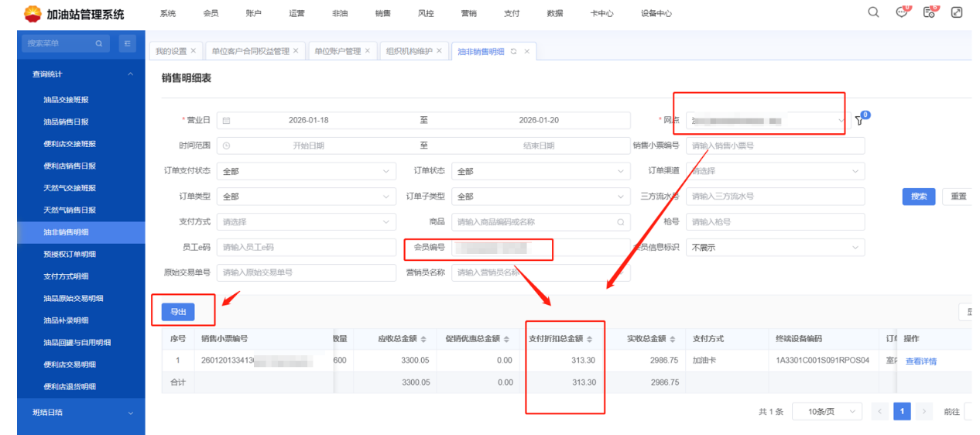Viewport: 980px width, 435px height.
Task: Click the 导出 export button
Action: pyautogui.click(x=178, y=311)
